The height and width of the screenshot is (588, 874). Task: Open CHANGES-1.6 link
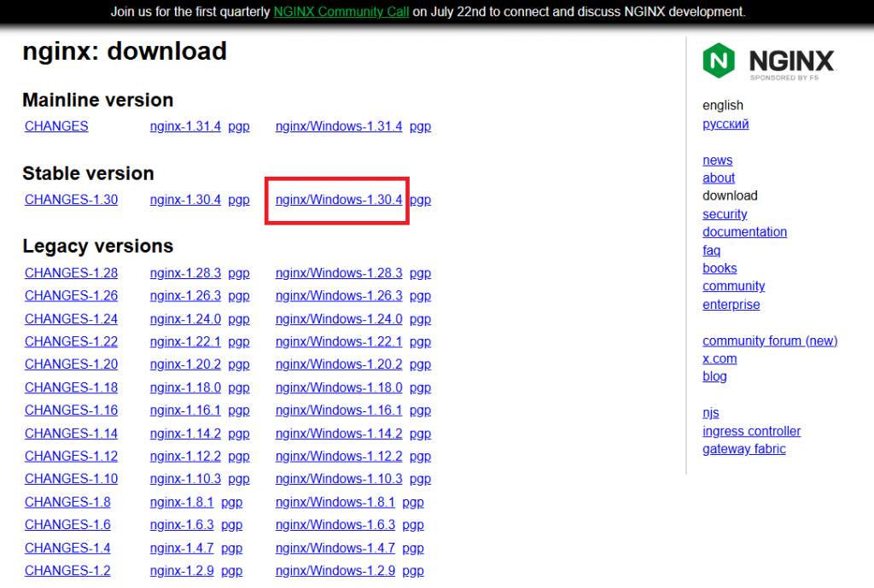[x=67, y=525]
